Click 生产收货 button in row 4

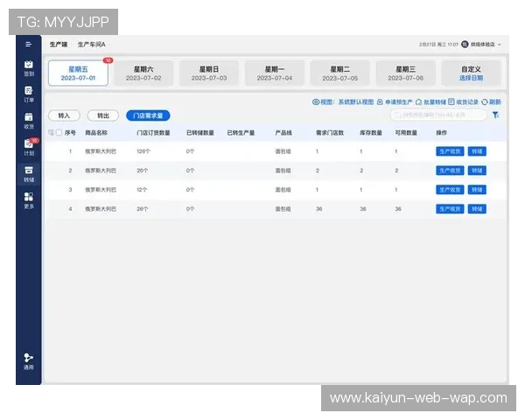pyautogui.click(x=450, y=209)
